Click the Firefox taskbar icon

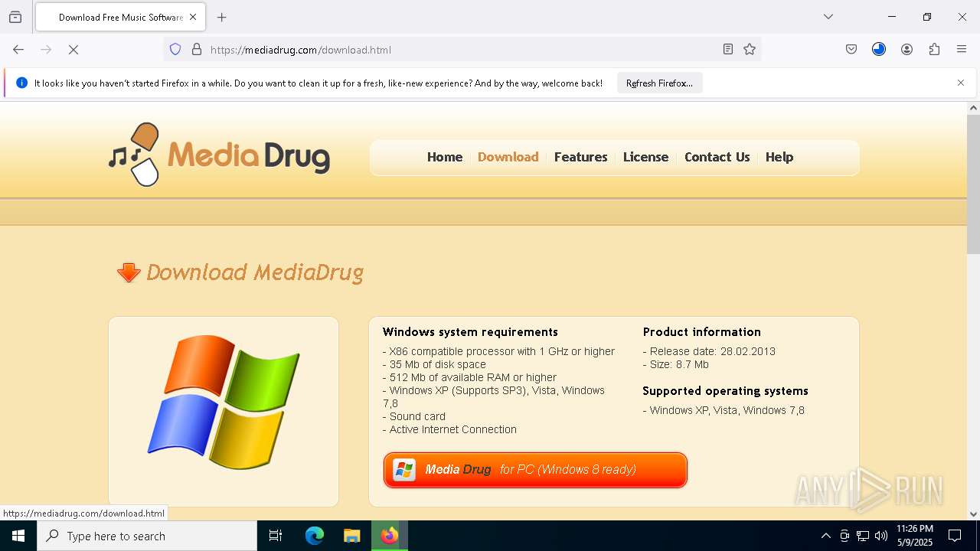point(390,536)
